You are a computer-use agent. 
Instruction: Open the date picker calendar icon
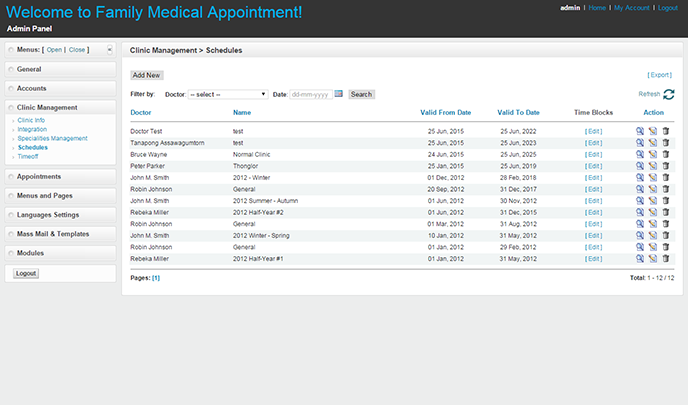point(339,94)
